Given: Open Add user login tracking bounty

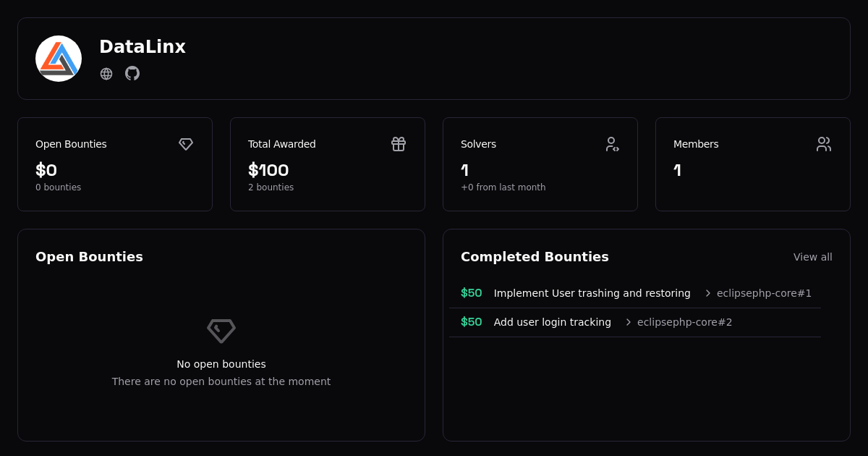Looking at the screenshot, I should (x=552, y=322).
